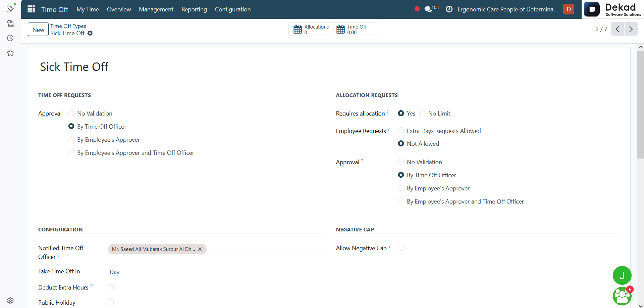
Task: Click the red recording status dot
Action: coord(417,9)
